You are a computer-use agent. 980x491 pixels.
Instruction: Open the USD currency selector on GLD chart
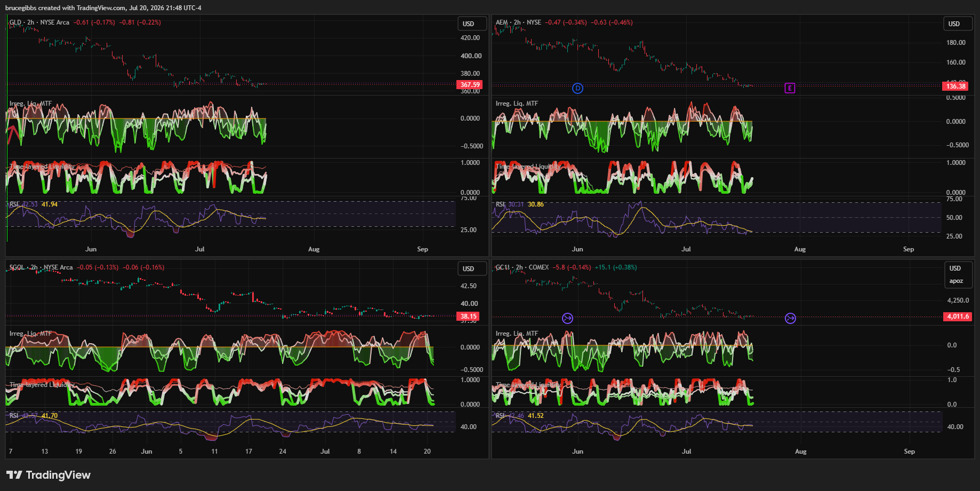point(472,23)
